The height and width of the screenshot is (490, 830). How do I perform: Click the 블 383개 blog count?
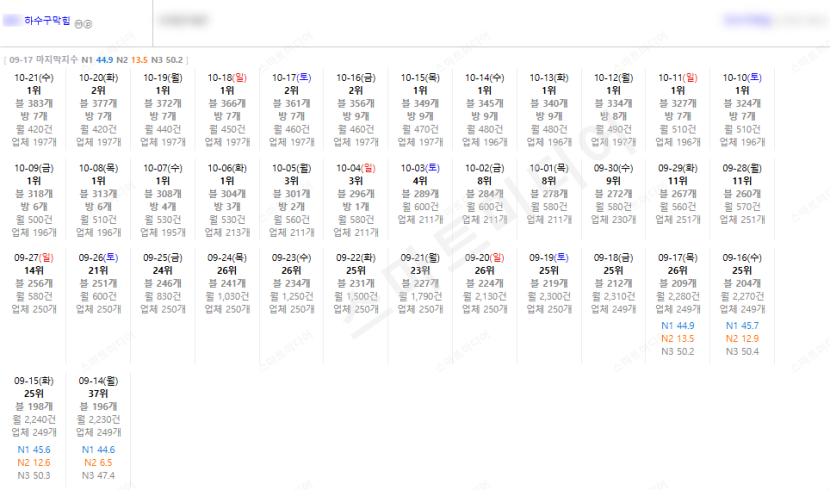[x=34, y=104]
